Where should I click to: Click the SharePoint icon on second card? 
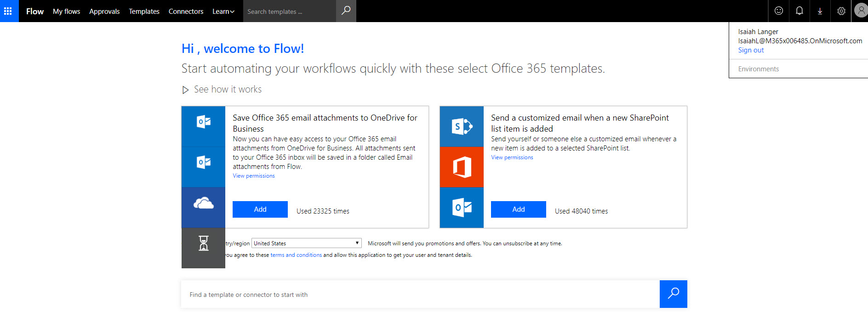[462, 127]
